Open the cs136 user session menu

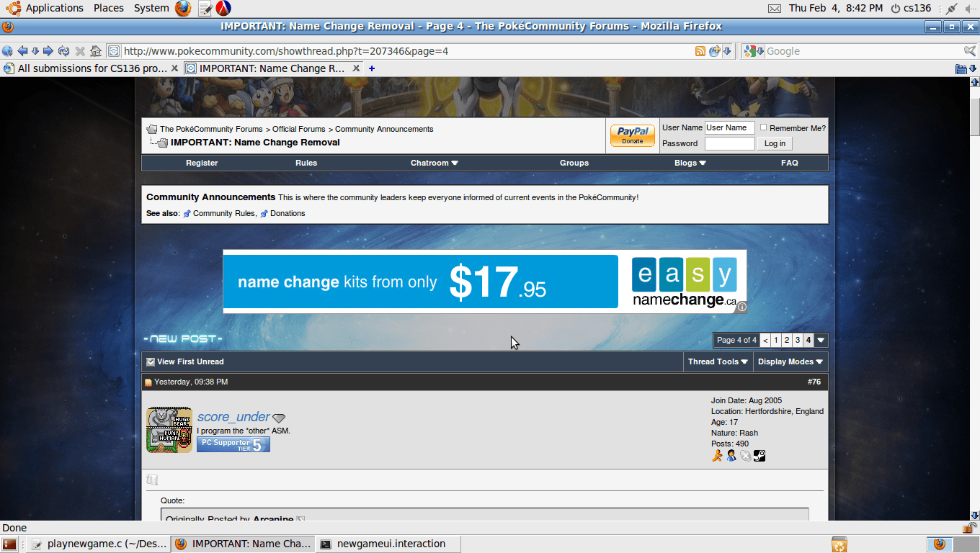click(x=911, y=8)
